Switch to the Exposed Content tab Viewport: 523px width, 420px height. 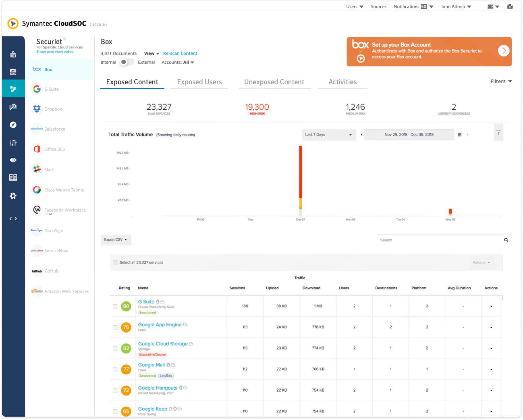(x=132, y=82)
